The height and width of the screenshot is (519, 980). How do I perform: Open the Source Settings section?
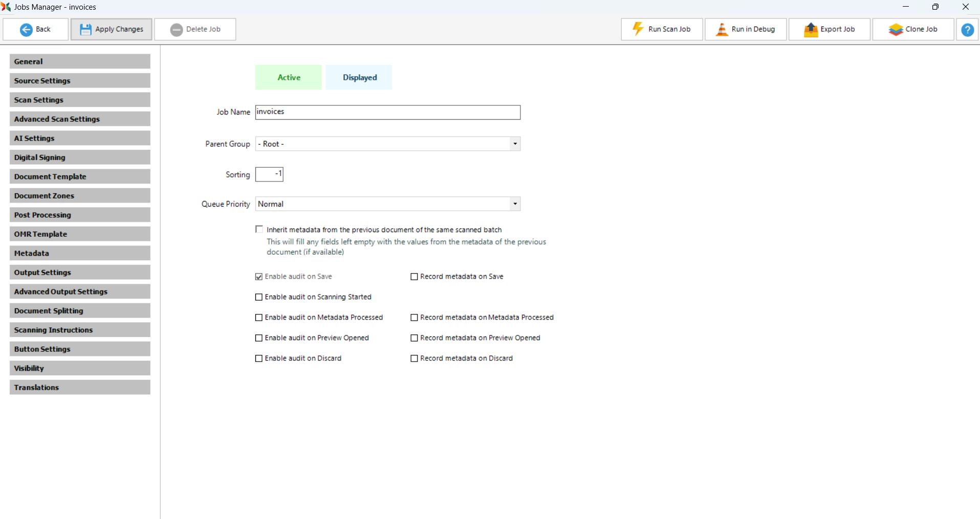pos(80,81)
